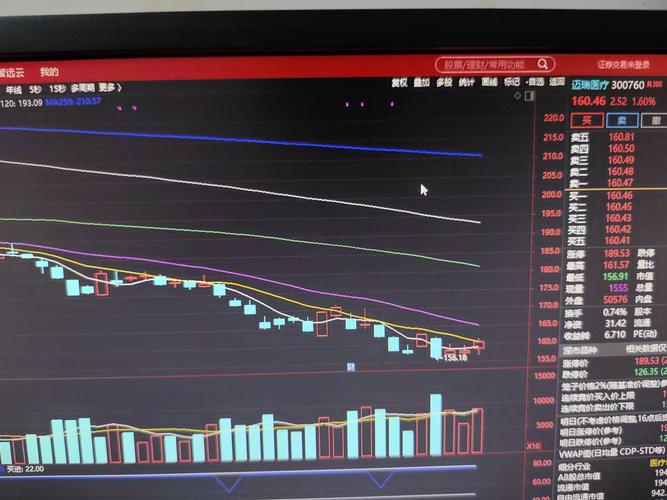This screenshot has width=667, height=500.
Task: Click the stock name 迈瑞医疗
Action: point(590,86)
